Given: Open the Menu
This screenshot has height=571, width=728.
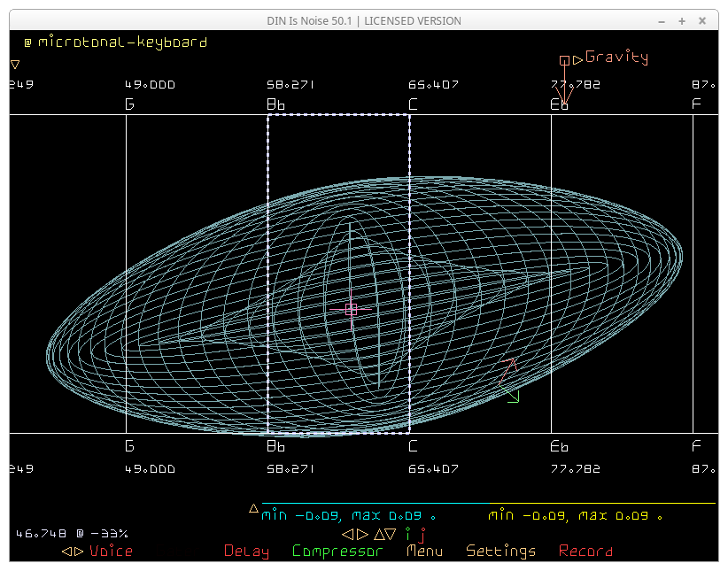Looking at the screenshot, I should (424, 552).
